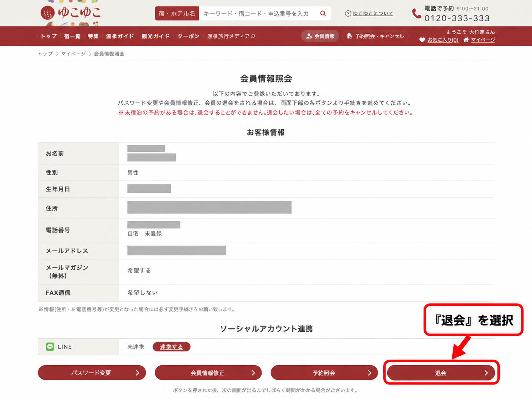Click the chevron on 予約照会 button
Screen dimensions: 532x399
[370, 373]
